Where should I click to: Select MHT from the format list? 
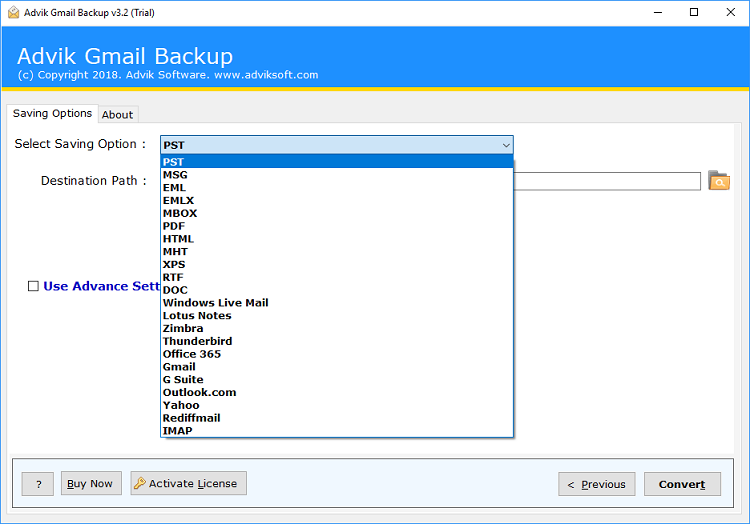[x=337, y=251]
